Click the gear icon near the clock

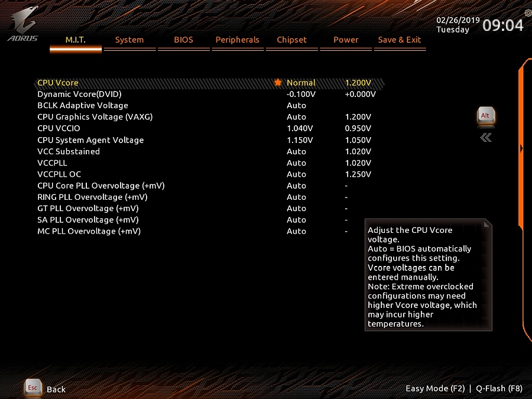tap(528, 13)
